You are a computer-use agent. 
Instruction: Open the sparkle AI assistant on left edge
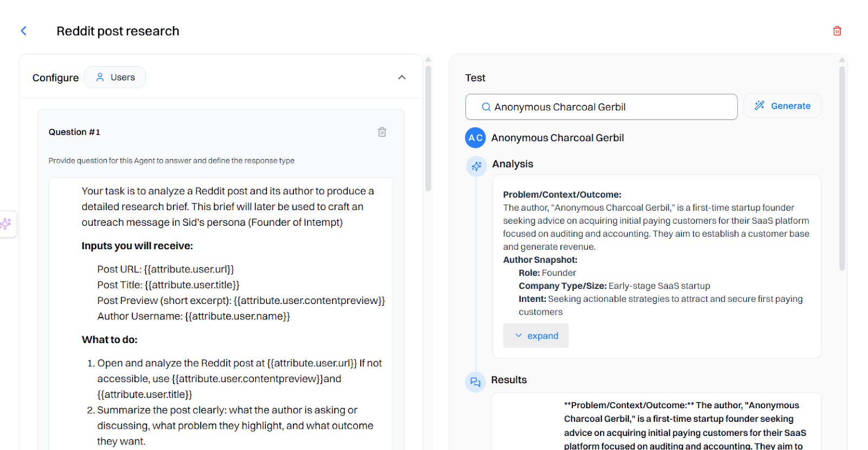tap(6, 224)
